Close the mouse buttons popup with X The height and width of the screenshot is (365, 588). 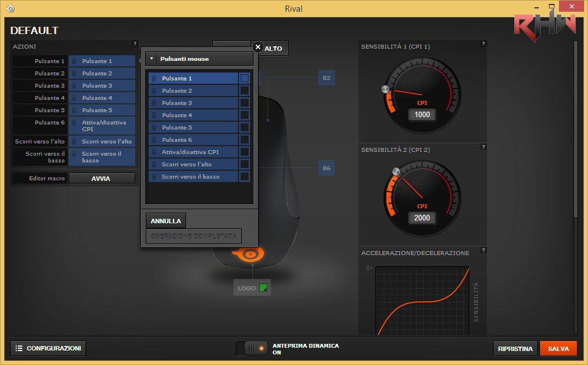pos(257,47)
